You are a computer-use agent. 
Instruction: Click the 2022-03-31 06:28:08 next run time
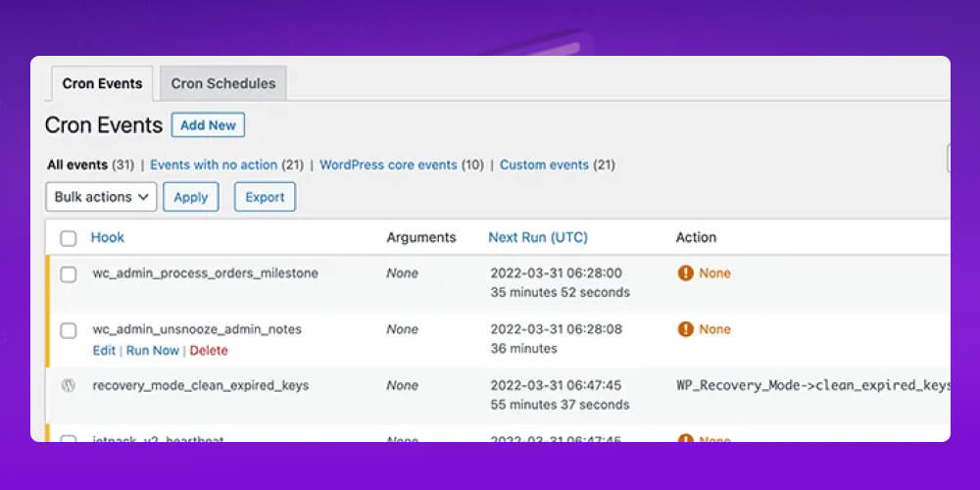(x=557, y=329)
